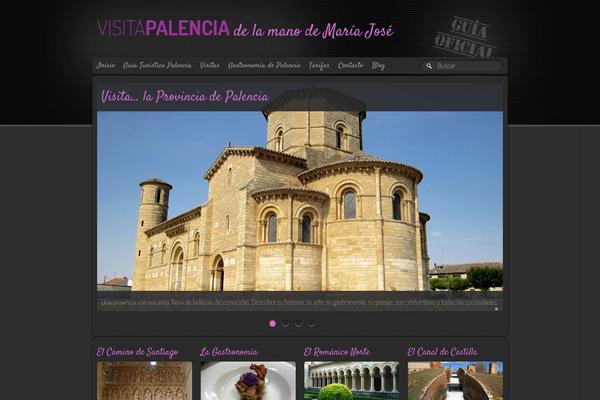
Task: Open the Inicio menu item
Action: pyautogui.click(x=105, y=65)
